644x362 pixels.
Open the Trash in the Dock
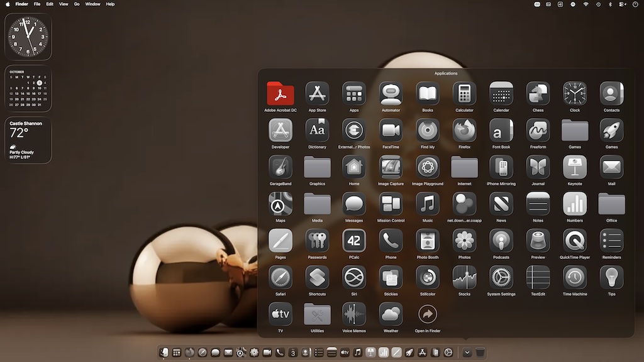click(480, 352)
